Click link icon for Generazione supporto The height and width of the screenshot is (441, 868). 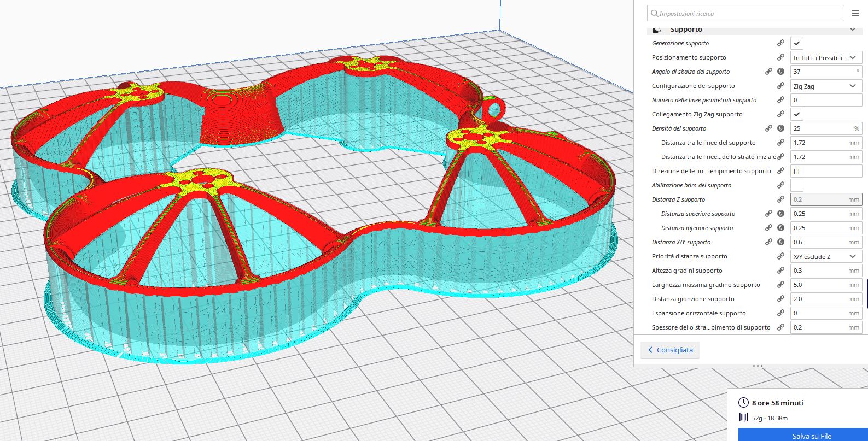point(781,43)
